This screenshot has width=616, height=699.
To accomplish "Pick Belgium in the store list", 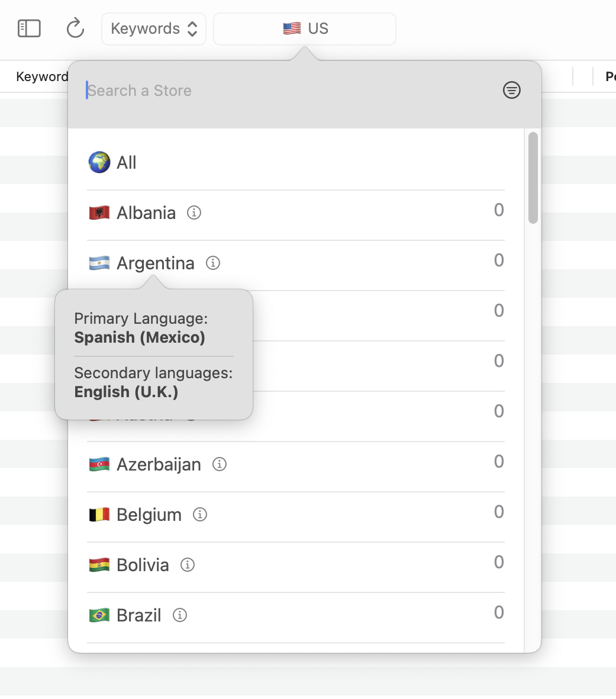I will (149, 515).
